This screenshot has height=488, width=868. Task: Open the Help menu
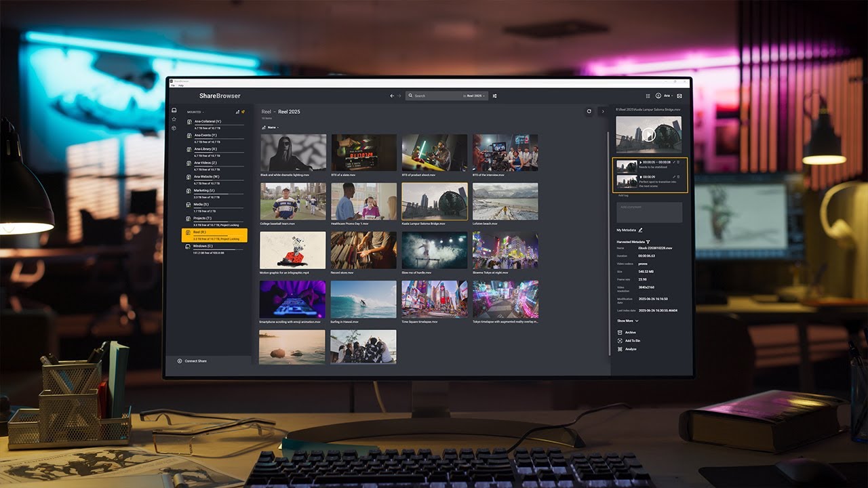tap(180, 86)
